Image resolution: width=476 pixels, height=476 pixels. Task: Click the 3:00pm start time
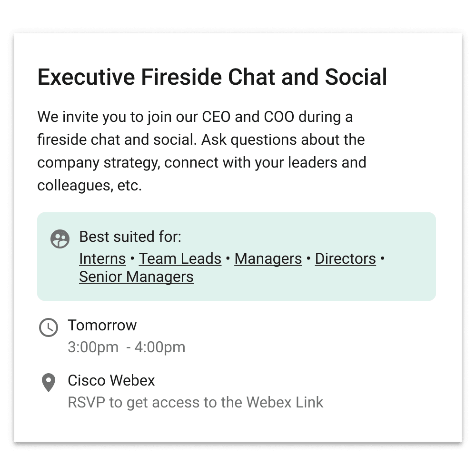pos(93,347)
